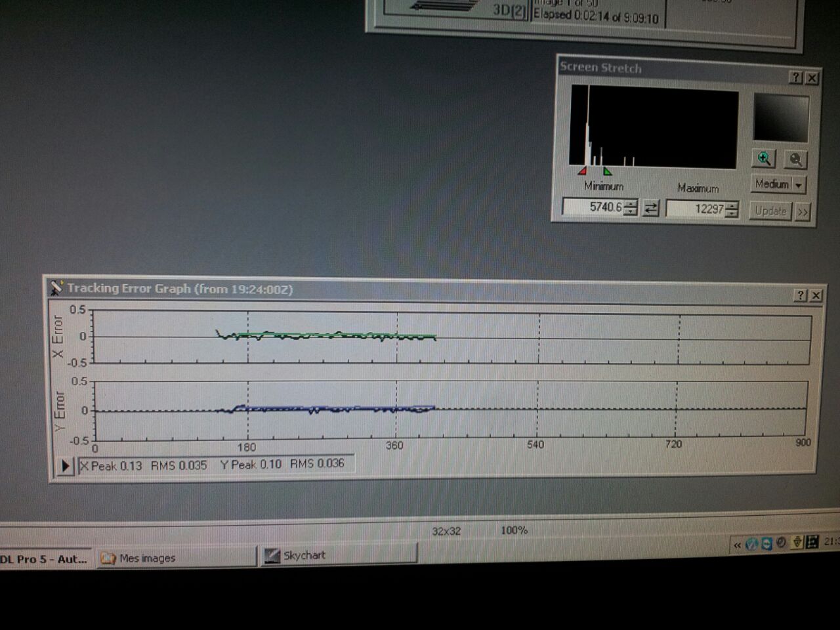This screenshot has width=840, height=630.
Task: Decrease the Maximum value using the spinner down arrow
Action: tap(732, 214)
